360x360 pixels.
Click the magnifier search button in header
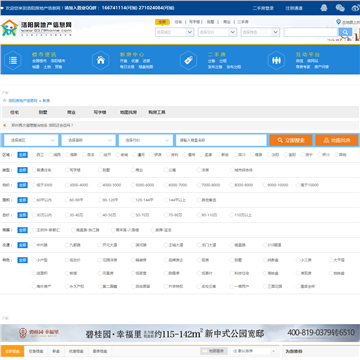(345, 32)
